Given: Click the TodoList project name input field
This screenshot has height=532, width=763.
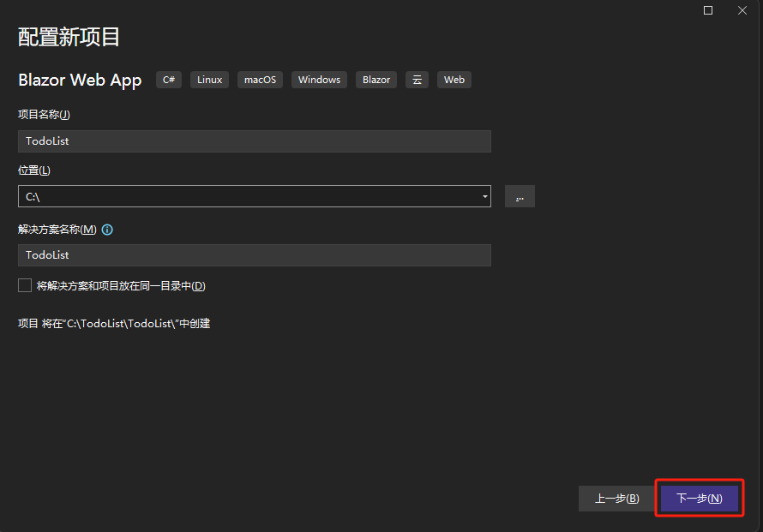Looking at the screenshot, I should [254, 140].
